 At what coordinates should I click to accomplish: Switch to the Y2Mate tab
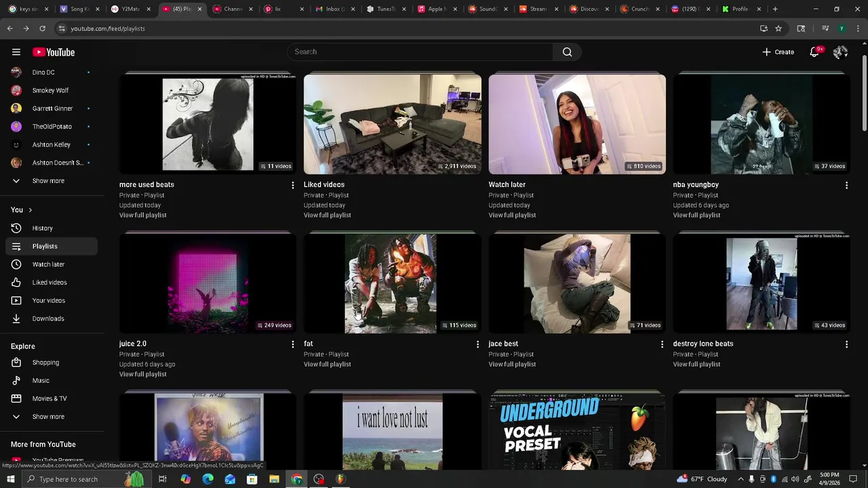(131, 9)
